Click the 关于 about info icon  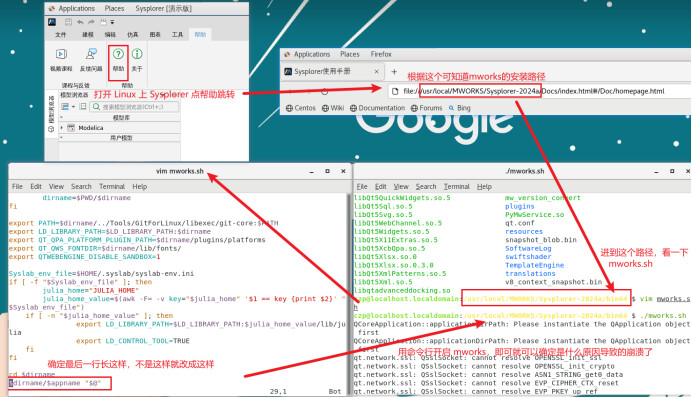tap(137, 54)
